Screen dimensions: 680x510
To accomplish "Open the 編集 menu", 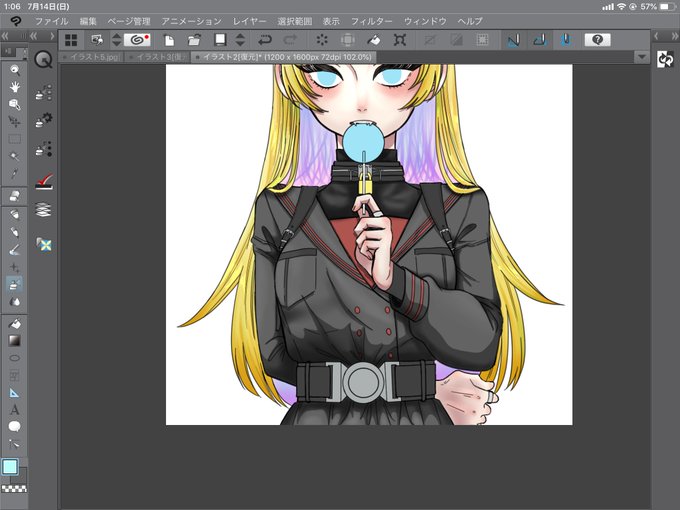I will point(88,21).
